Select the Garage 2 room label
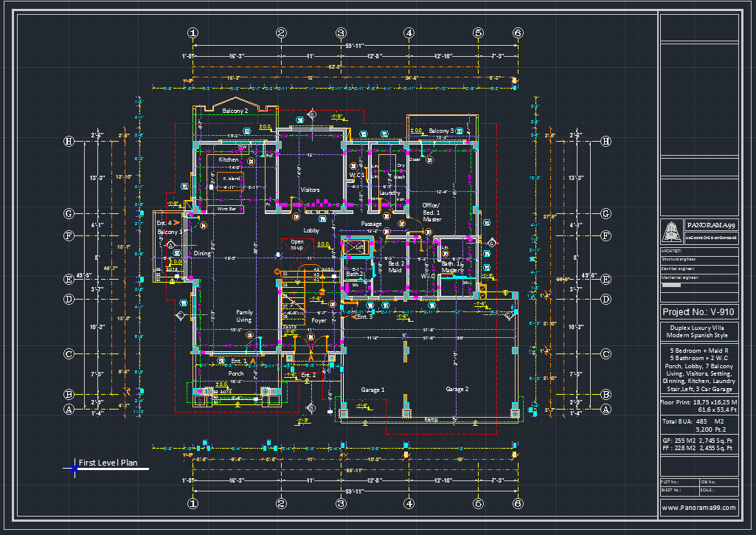 pyautogui.click(x=457, y=390)
